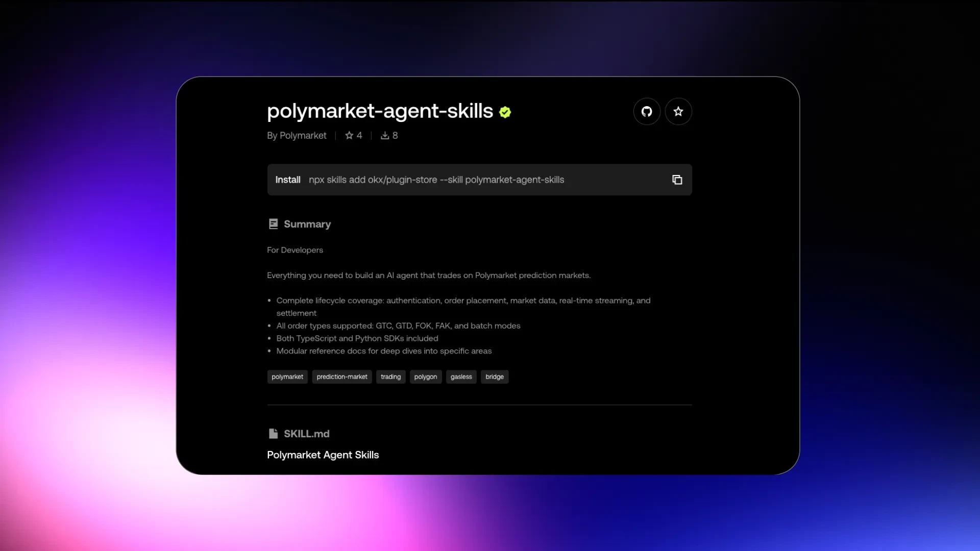
Task: Click the star rating count icon
Action: click(349, 135)
